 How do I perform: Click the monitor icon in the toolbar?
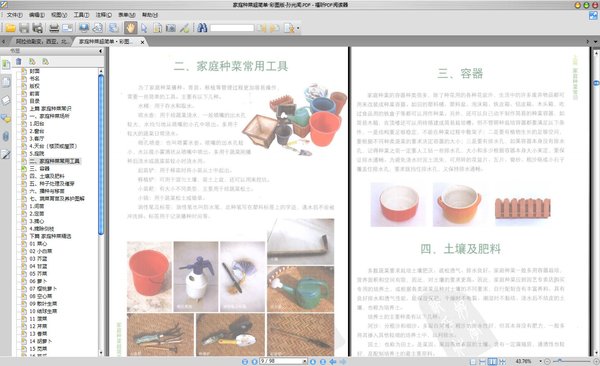click(x=84, y=28)
